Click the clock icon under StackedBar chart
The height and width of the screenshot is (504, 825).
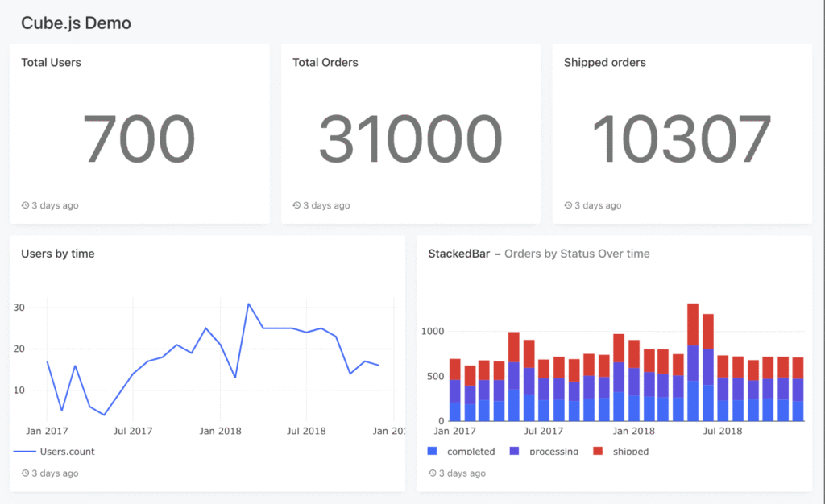pos(432,473)
